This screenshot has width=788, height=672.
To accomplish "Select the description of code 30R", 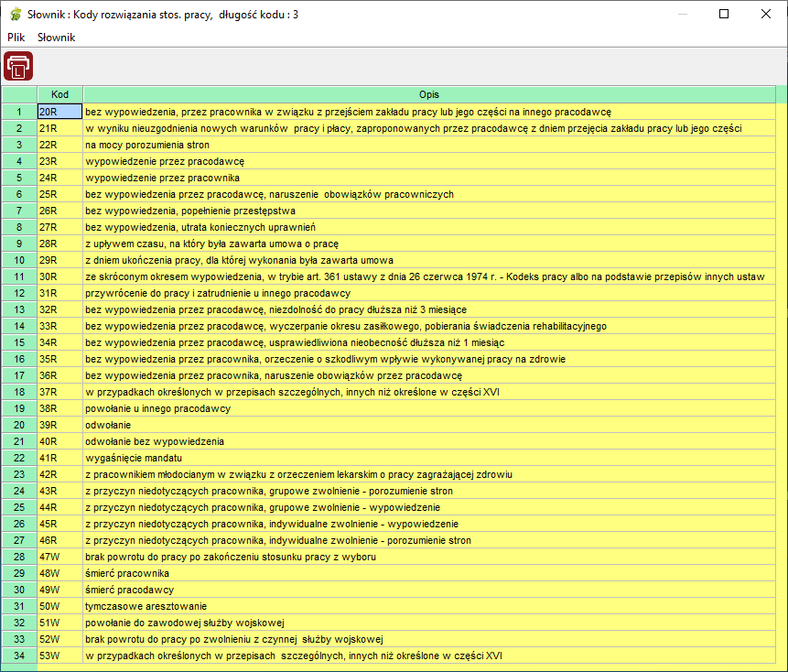I will pyautogui.click(x=429, y=276).
